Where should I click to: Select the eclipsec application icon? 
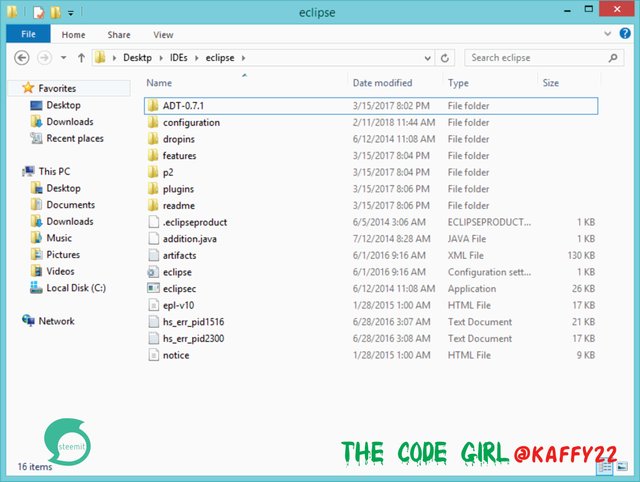click(153, 289)
